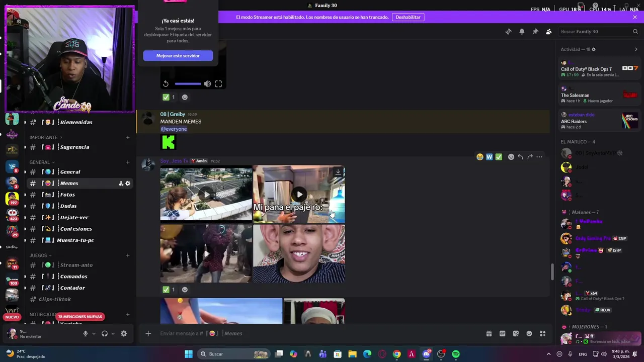Click the search magnifier in Buscar Family 30
644x362 pixels.
pyautogui.click(x=635, y=31)
